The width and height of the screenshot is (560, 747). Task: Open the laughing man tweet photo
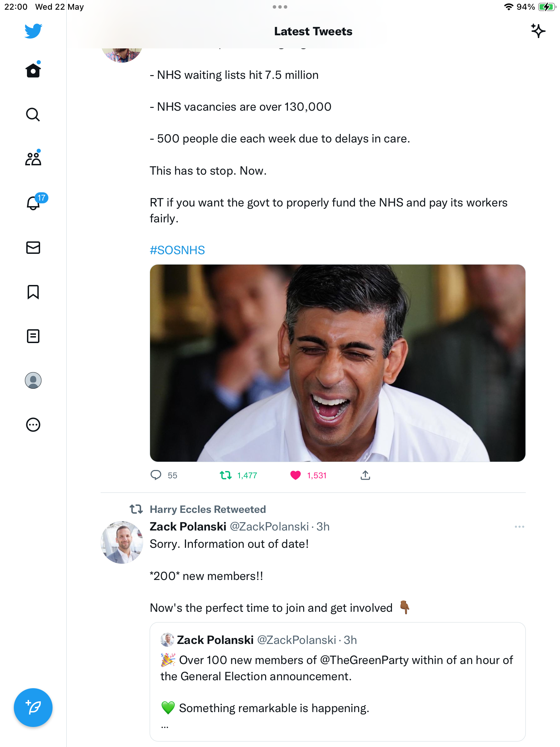click(338, 363)
